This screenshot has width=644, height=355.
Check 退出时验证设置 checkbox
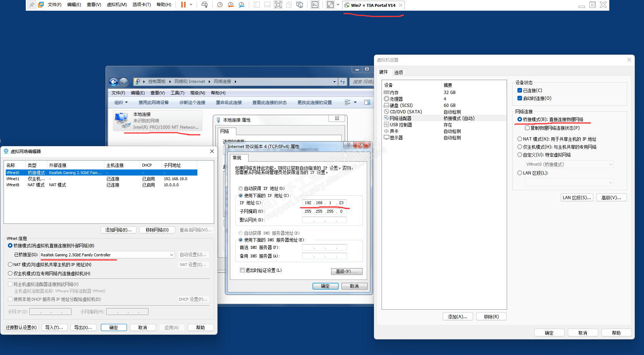(x=242, y=270)
